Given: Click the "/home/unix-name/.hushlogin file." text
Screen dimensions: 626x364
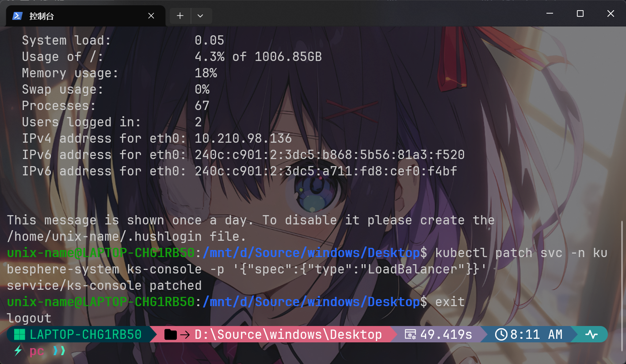Looking at the screenshot, I should pyautogui.click(x=126, y=237).
